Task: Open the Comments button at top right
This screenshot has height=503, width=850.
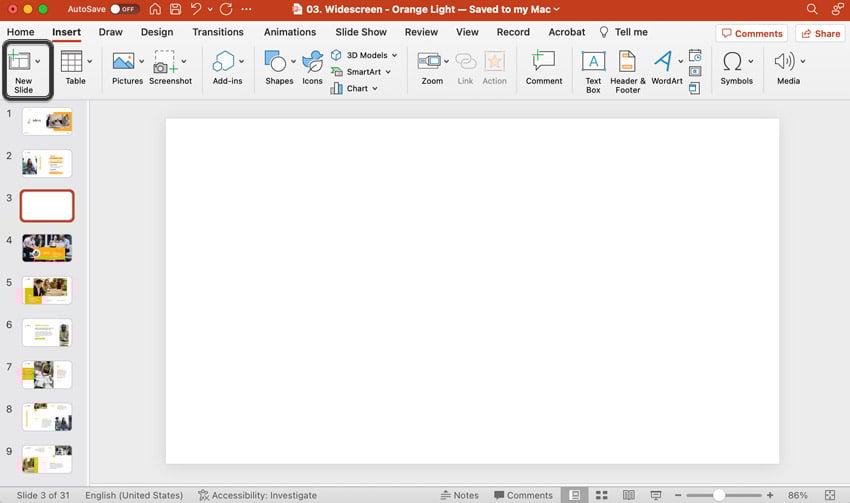Action: coord(752,33)
